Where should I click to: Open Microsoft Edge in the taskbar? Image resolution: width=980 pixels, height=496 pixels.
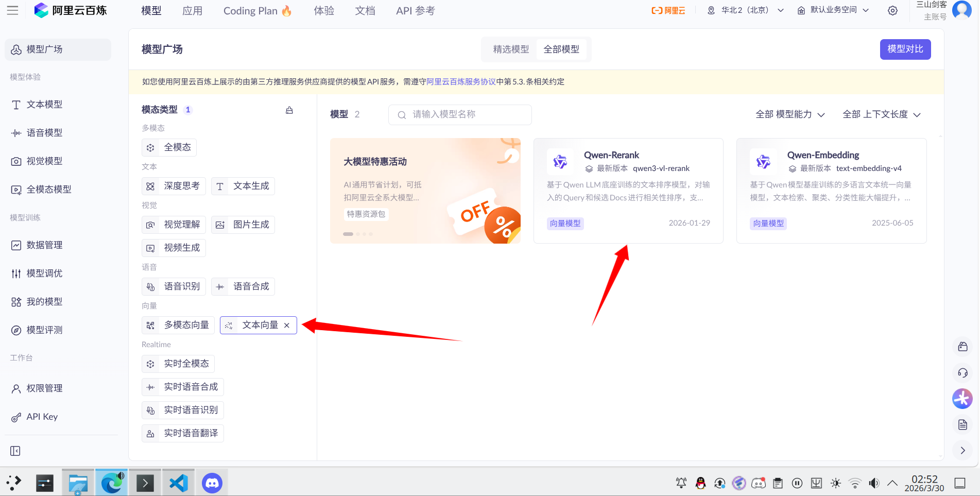coord(111,483)
